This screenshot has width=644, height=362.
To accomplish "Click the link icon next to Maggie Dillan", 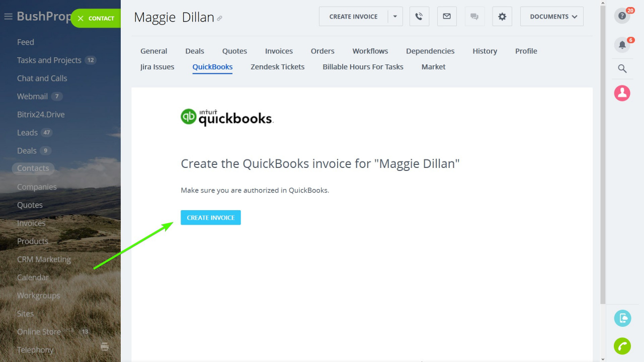I will pyautogui.click(x=219, y=18).
